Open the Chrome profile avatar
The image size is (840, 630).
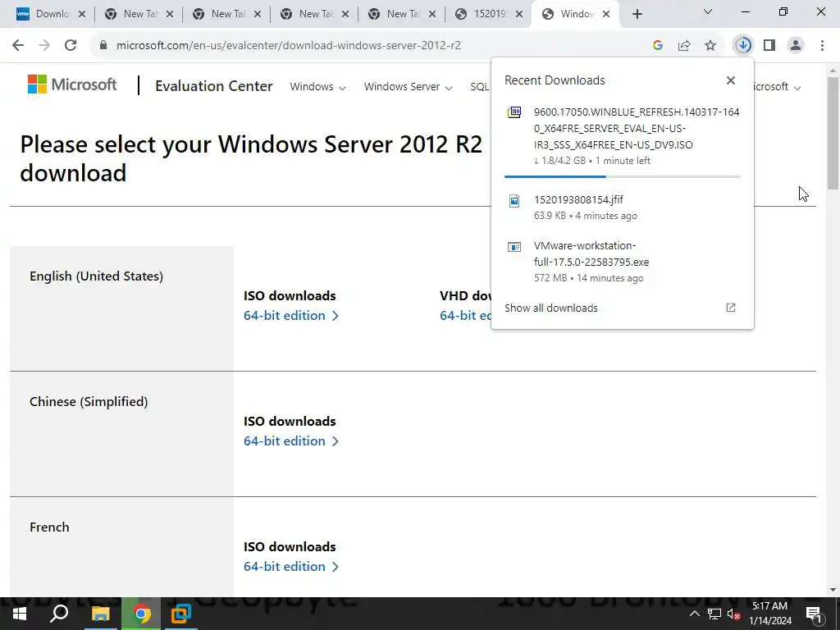796,46
